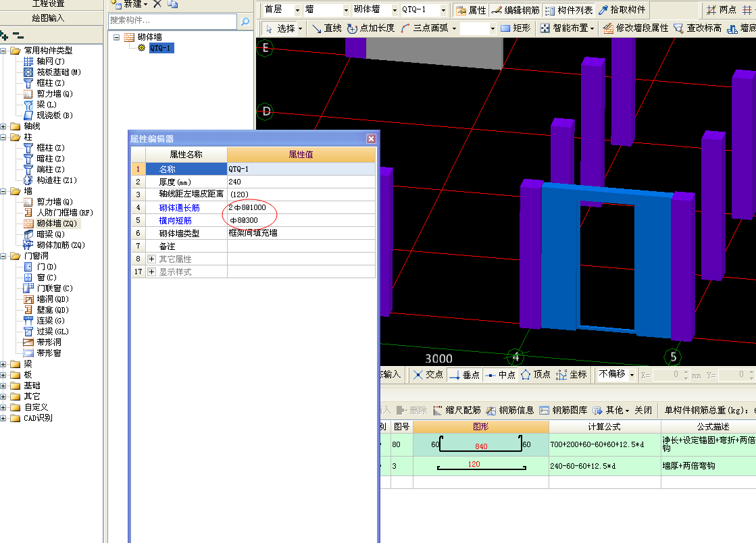Open 属性 properties toolbar button
The image size is (756, 543).
pos(471,10)
